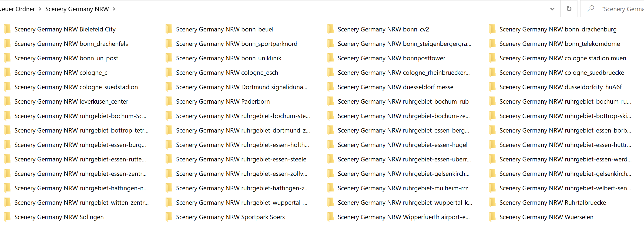
Task: Select folder icon for cologne_suedbruecke
Action: [492, 73]
